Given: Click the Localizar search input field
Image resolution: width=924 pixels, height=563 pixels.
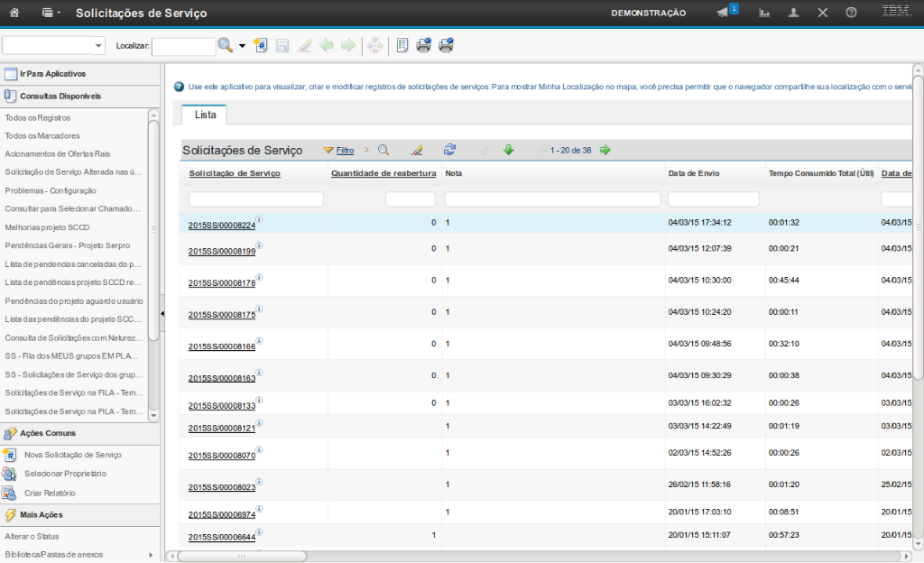Looking at the screenshot, I should pos(183,45).
